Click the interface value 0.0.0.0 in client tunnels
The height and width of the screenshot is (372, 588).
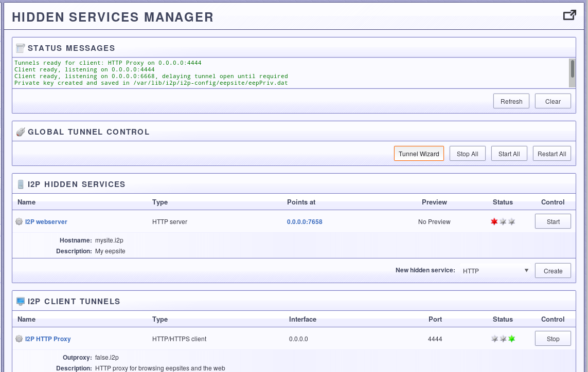[298, 339]
